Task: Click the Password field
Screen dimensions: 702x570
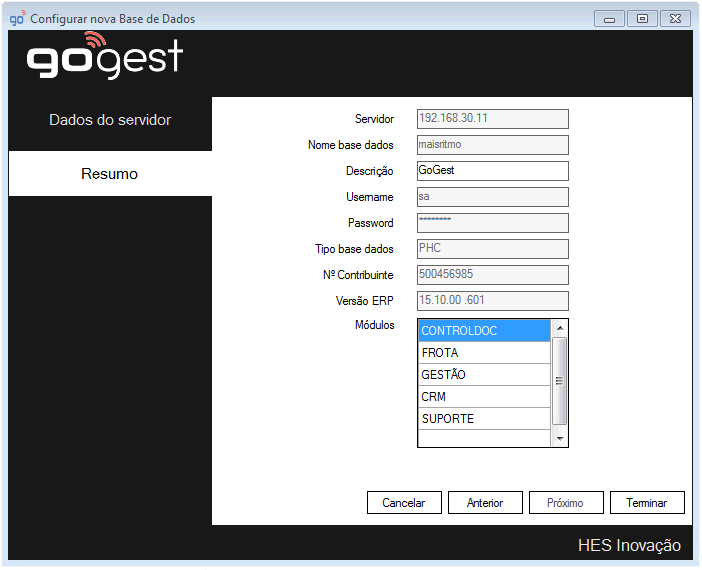Action: 493,223
